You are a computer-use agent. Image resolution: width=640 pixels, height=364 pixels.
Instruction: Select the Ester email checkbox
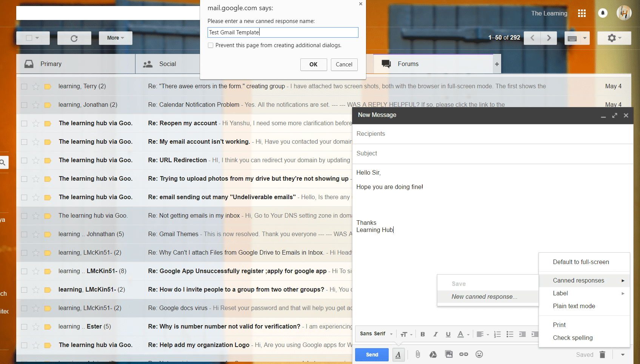(24, 327)
